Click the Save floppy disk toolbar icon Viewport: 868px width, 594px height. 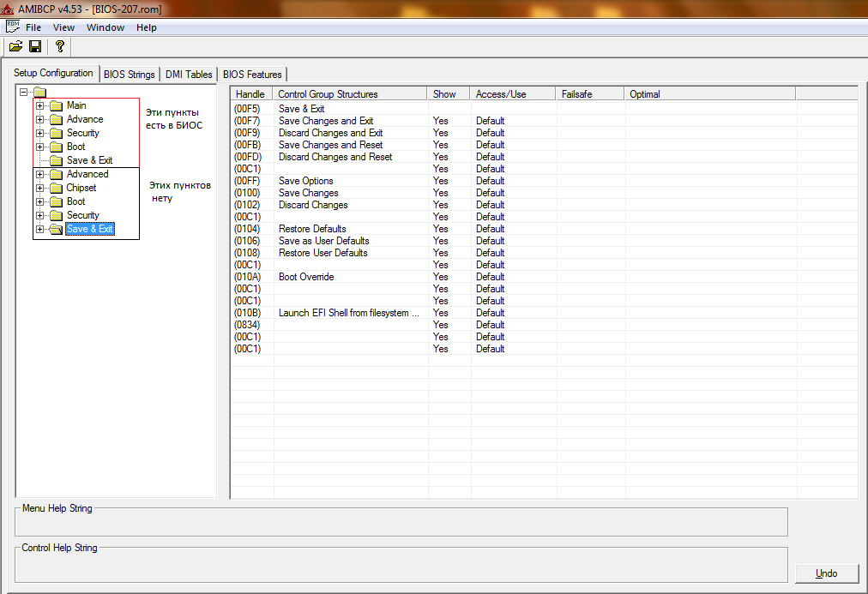tap(35, 46)
